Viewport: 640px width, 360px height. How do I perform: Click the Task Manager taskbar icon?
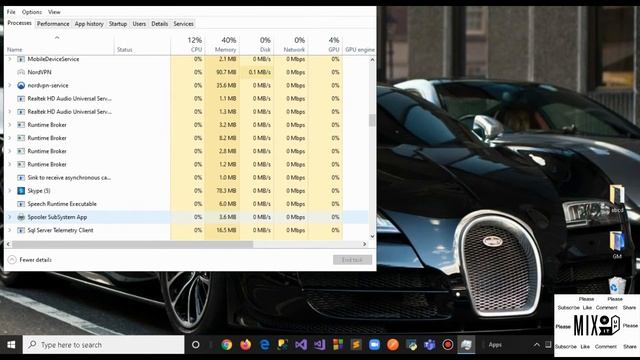[466, 345]
